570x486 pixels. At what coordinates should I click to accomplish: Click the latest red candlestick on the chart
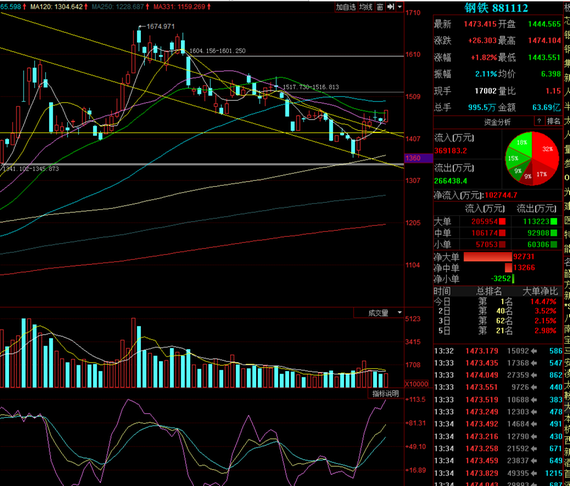(386, 116)
